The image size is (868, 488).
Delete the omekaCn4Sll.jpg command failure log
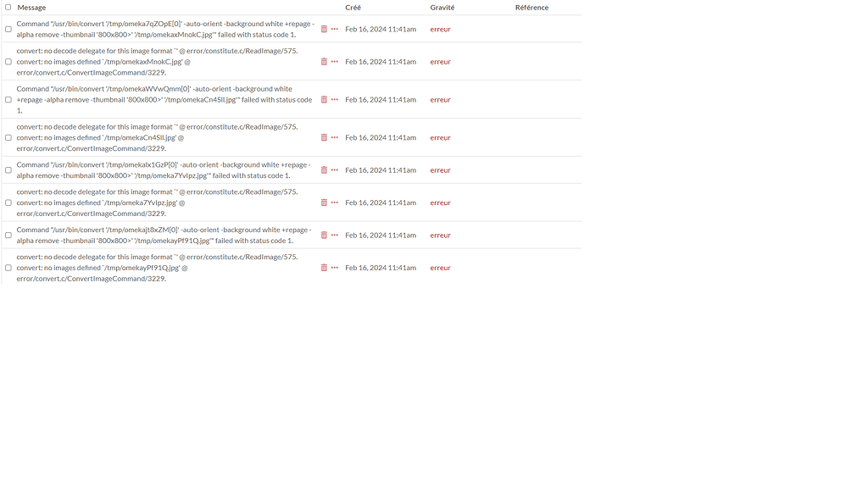[x=324, y=99]
